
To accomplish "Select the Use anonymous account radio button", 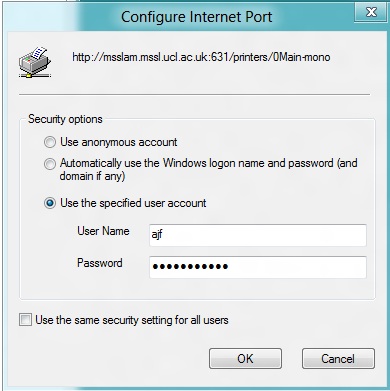I will [x=50, y=142].
